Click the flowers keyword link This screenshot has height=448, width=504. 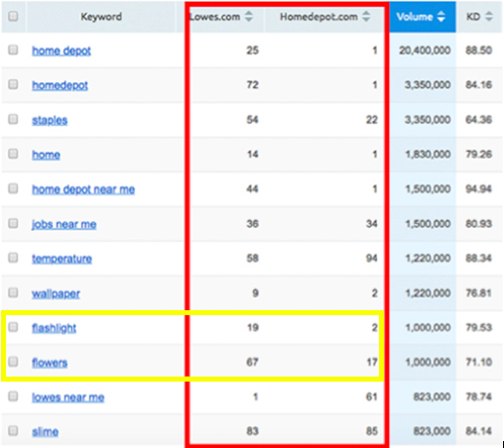[50, 363]
